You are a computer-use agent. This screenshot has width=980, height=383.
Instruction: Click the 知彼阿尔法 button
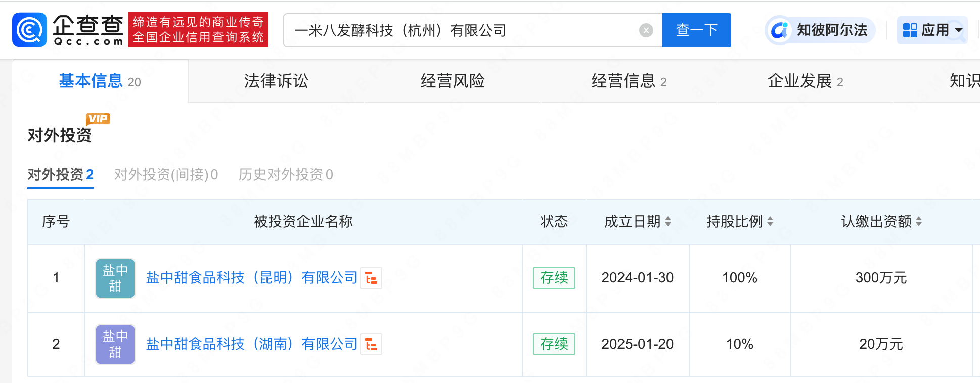pyautogui.click(x=821, y=30)
